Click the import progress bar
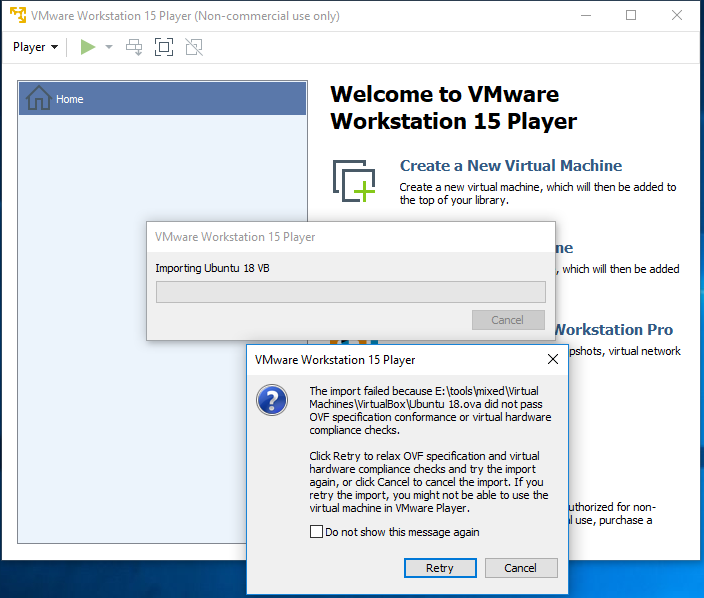The width and height of the screenshot is (704, 598). coord(351,292)
